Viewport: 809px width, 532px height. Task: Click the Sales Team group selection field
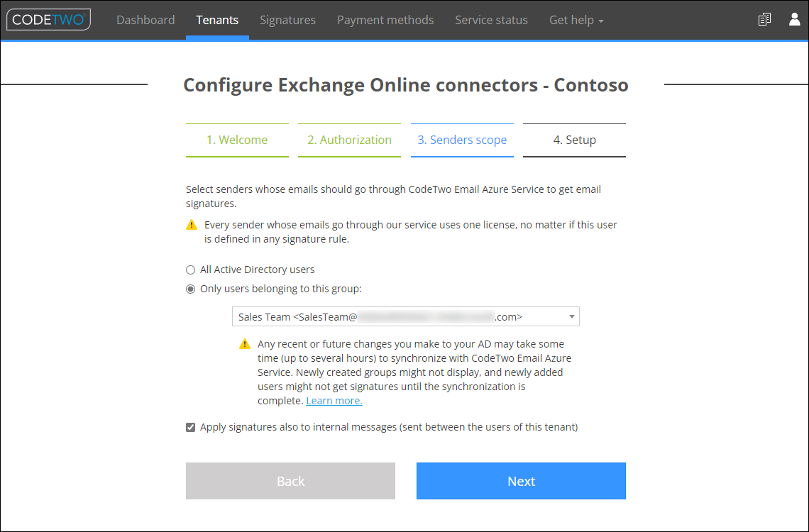point(405,316)
